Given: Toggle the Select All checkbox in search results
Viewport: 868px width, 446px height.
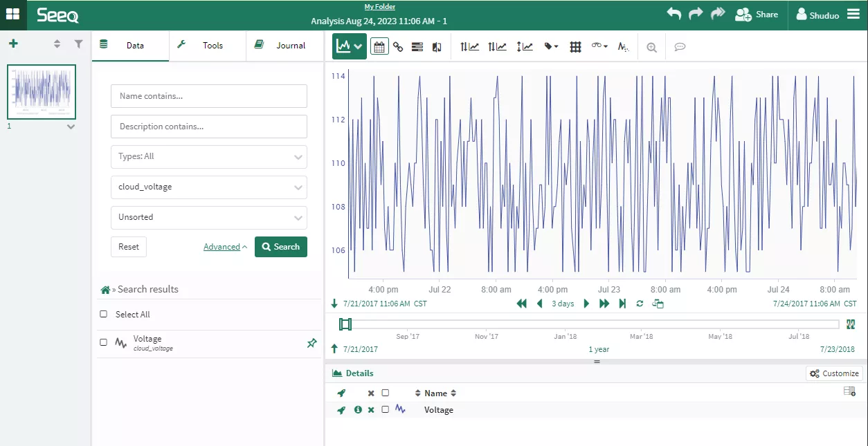Looking at the screenshot, I should 104,314.
